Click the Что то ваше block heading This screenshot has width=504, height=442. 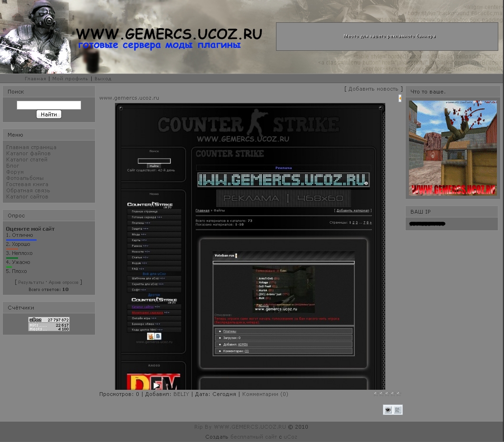(428, 92)
